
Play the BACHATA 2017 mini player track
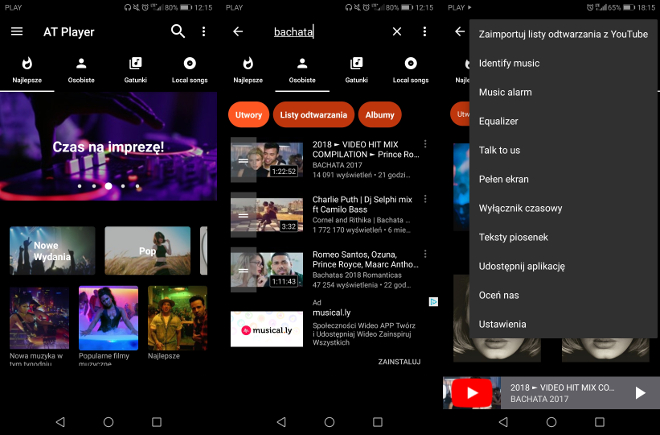(x=640, y=393)
